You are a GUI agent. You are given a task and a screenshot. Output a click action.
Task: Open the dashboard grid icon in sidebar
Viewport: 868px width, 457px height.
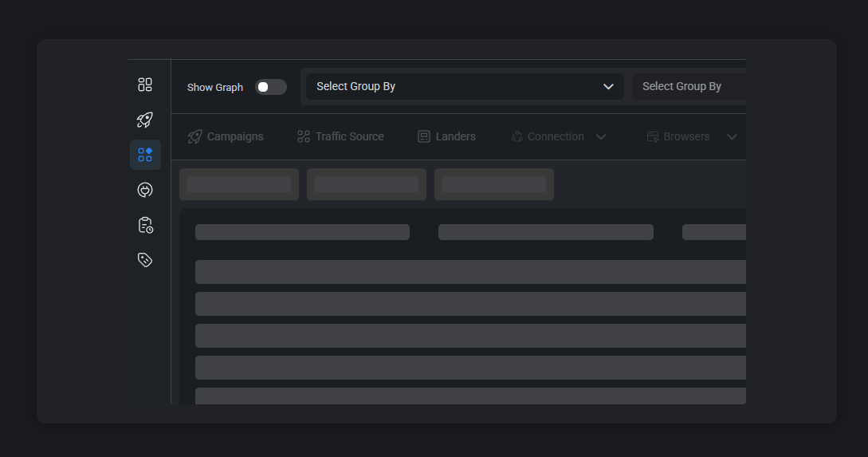145,85
